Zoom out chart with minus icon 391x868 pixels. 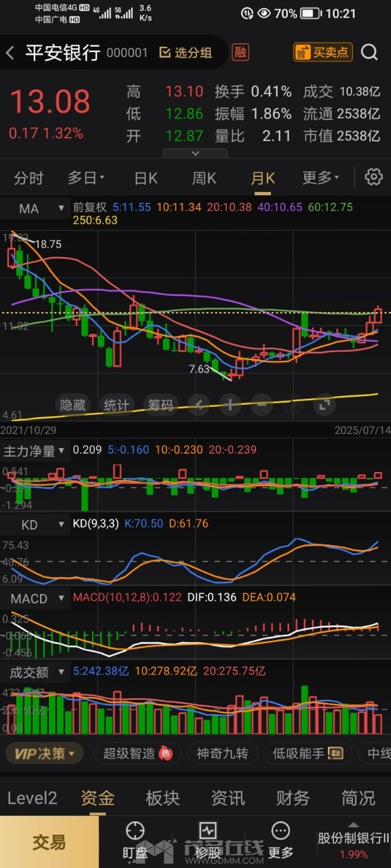point(262,406)
